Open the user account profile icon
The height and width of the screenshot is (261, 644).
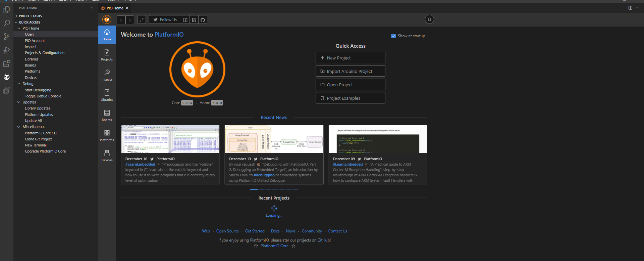click(429, 19)
